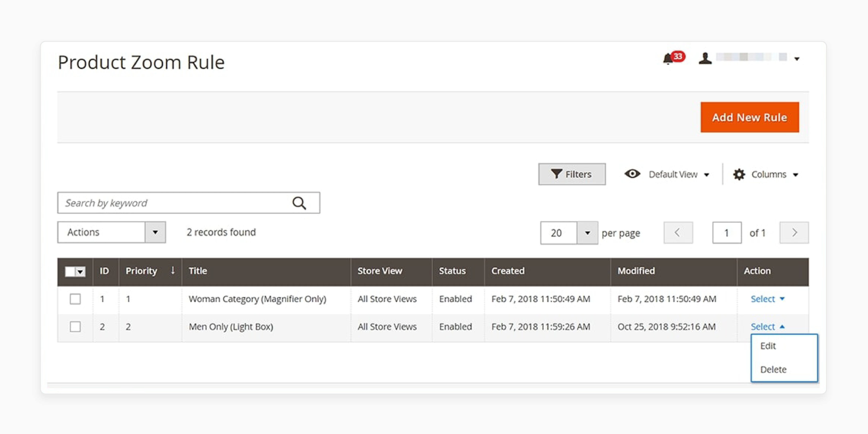This screenshot has height=434, width=868.
Task: Toggle the select-all header checkbox
Action: point(70,272)
